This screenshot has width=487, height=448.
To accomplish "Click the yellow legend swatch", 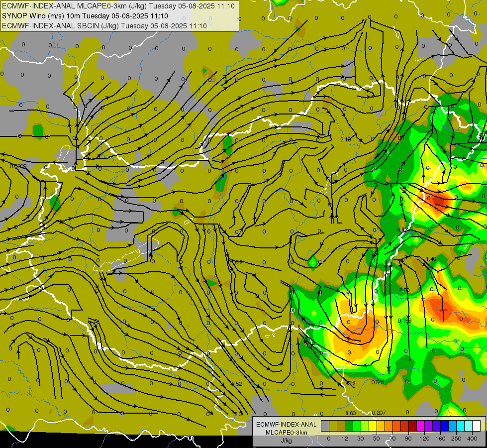I will point(373,426).
